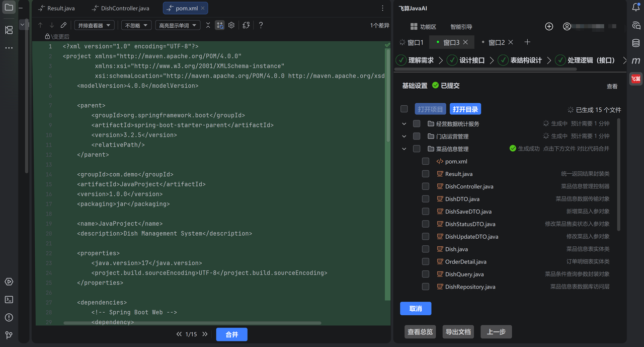The width and height of the screenshot is (644, 347).
Task: Switch to the 窗口1 tab
Action: pos(412,42)
